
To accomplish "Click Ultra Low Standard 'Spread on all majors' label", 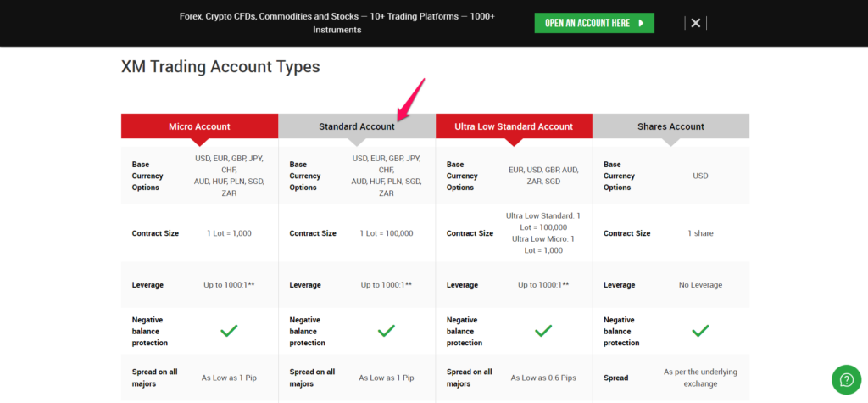I will pos(470,378).
